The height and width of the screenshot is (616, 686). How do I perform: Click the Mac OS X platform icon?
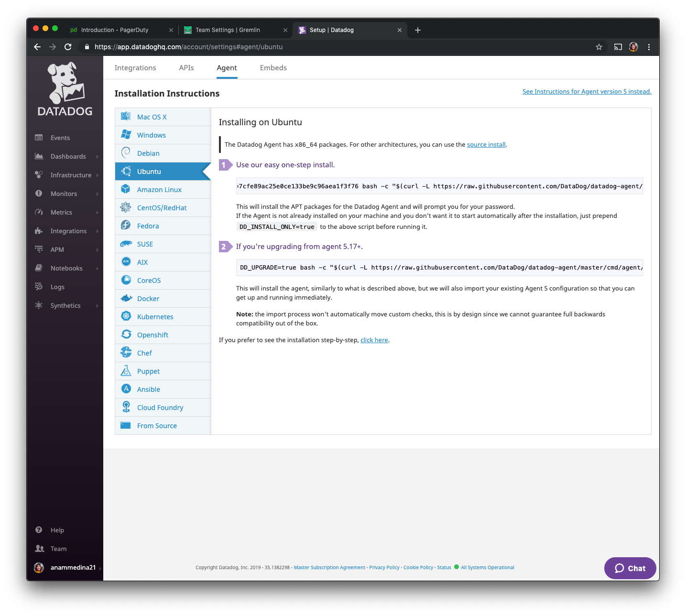click(126, 117)
